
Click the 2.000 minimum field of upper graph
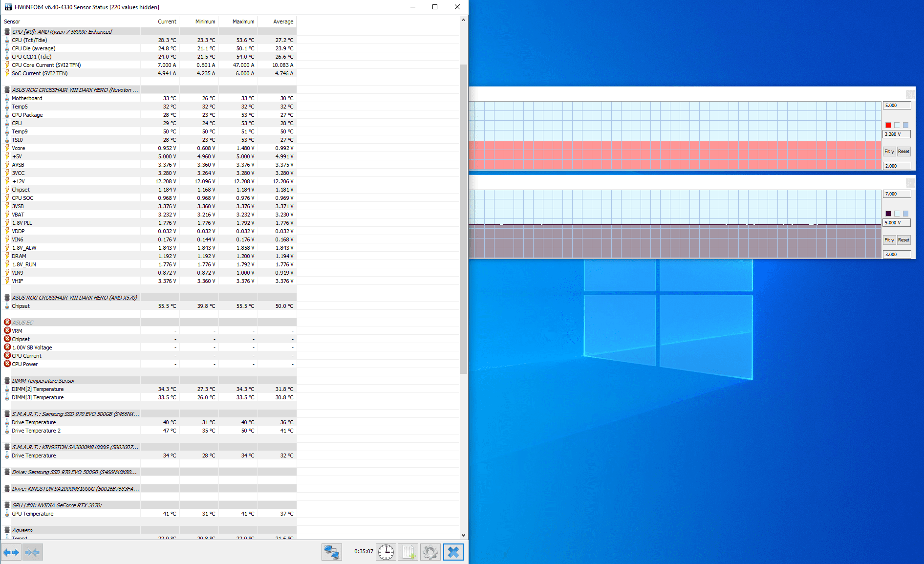[x=897, y=166]
